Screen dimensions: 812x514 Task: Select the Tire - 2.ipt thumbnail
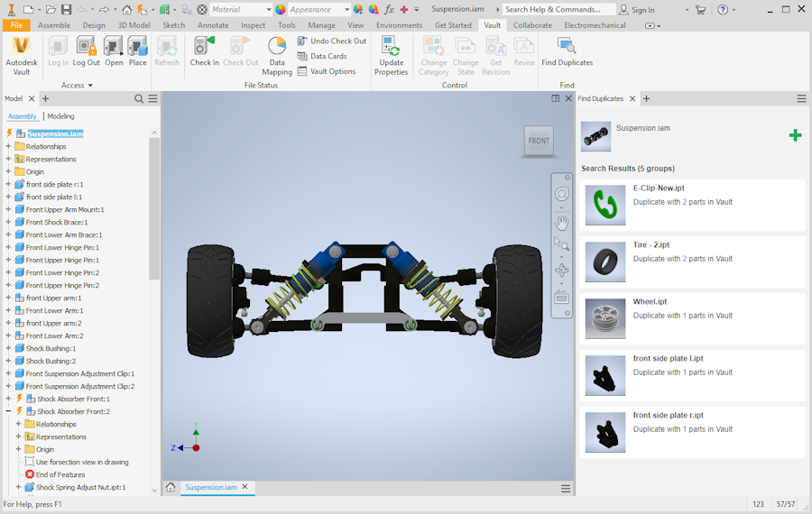click(x=604, y=262)
